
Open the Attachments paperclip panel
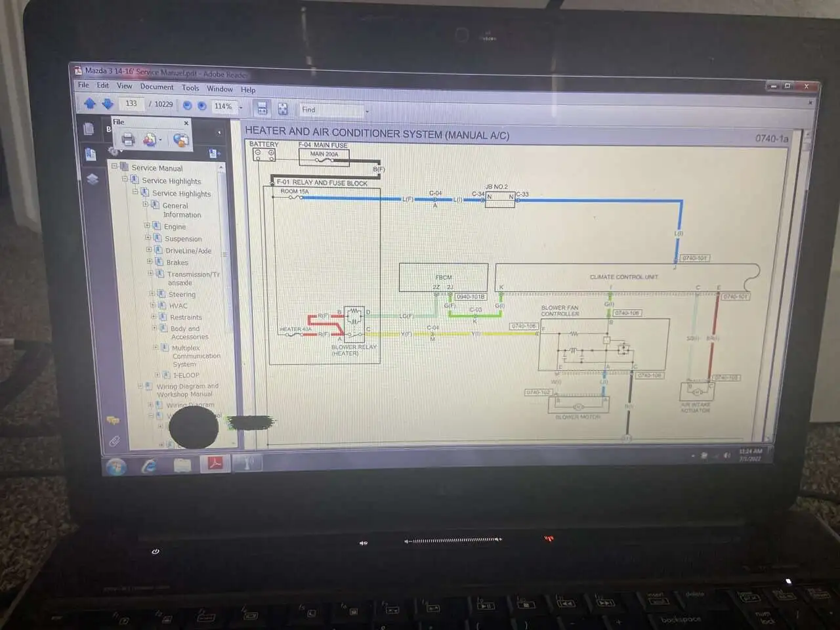pos(114,442)
